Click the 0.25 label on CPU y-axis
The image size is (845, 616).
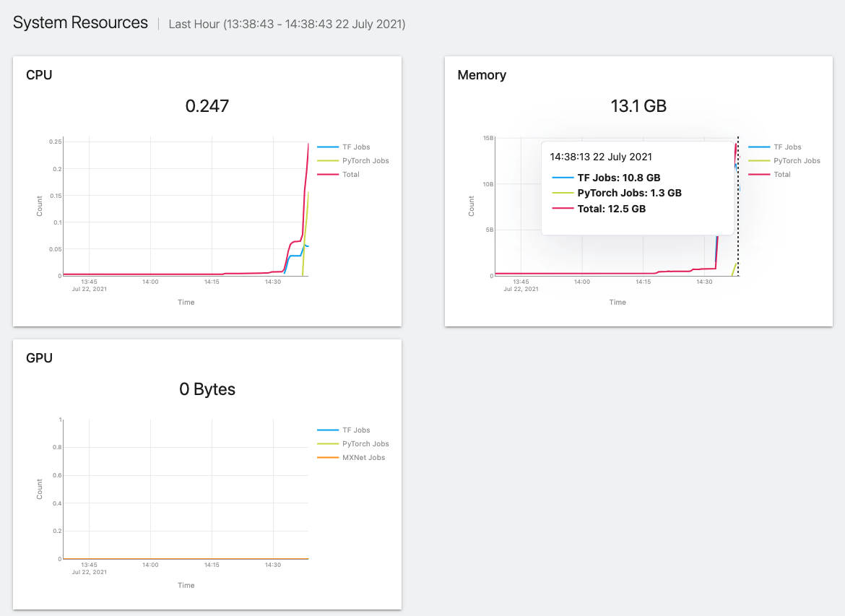55,142
